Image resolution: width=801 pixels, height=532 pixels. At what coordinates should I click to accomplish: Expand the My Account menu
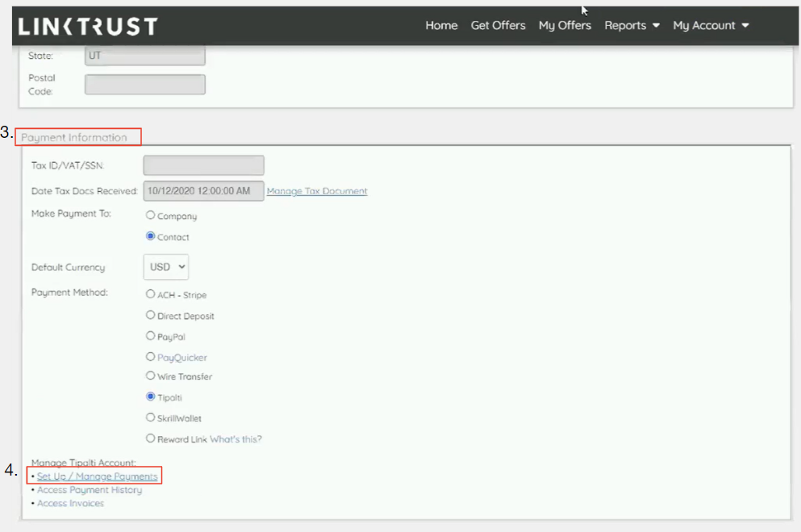pyautogui.click(x=711, y=26)
